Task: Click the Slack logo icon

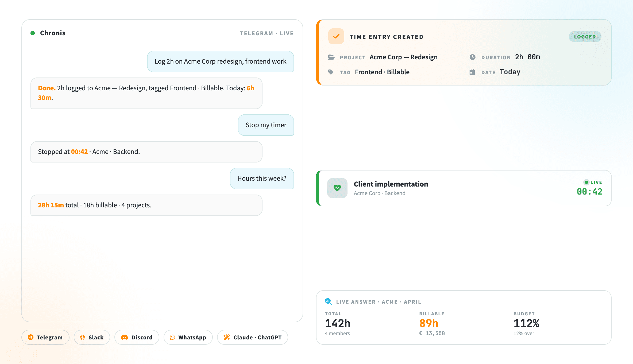Action: pyautogui.click(x=83, y=337)
